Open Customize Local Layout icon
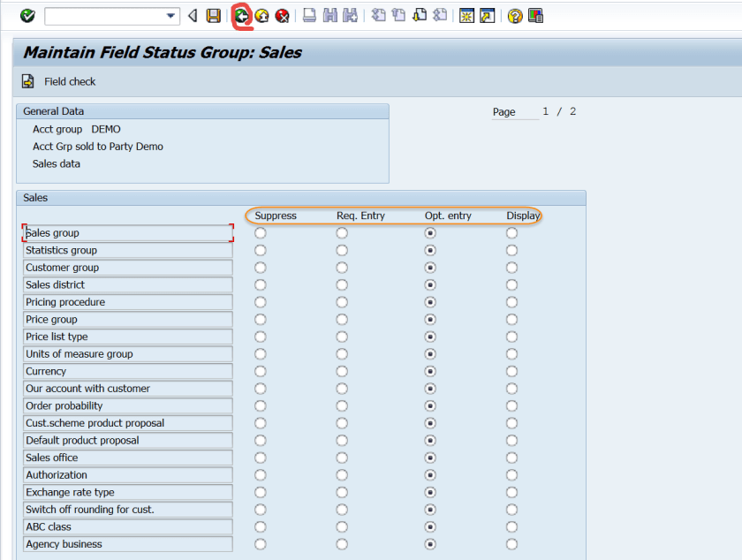 tap(535, 16)
